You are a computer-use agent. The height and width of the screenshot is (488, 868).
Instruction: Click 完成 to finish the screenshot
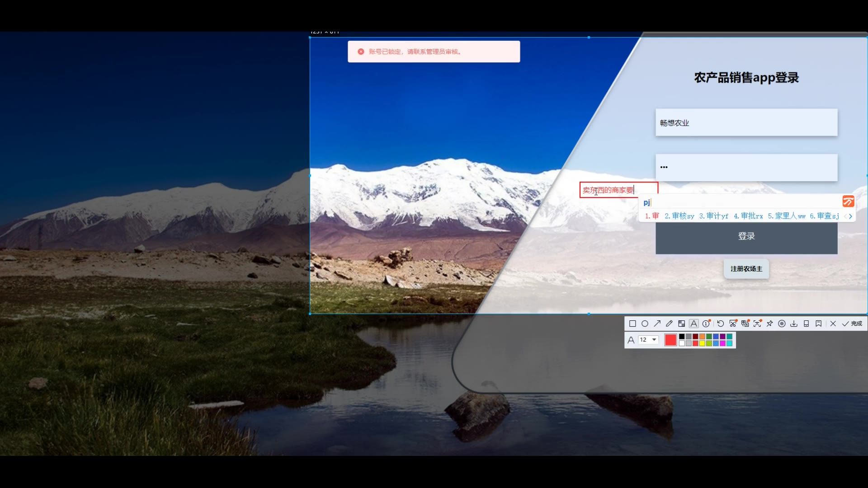[852, 324]
